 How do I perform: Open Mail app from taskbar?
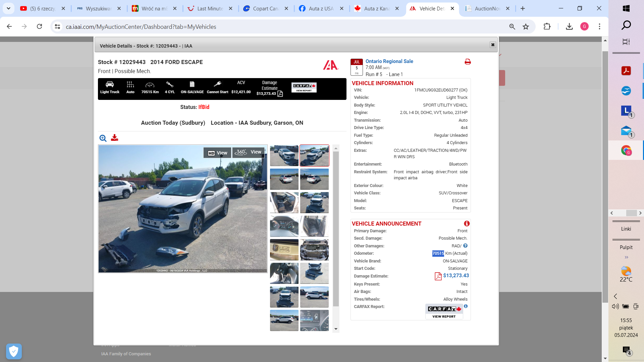[x=626, y=131]
